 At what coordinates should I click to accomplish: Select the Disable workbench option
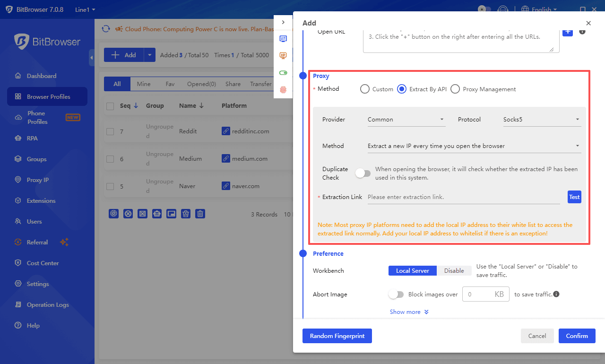point(454,271)
